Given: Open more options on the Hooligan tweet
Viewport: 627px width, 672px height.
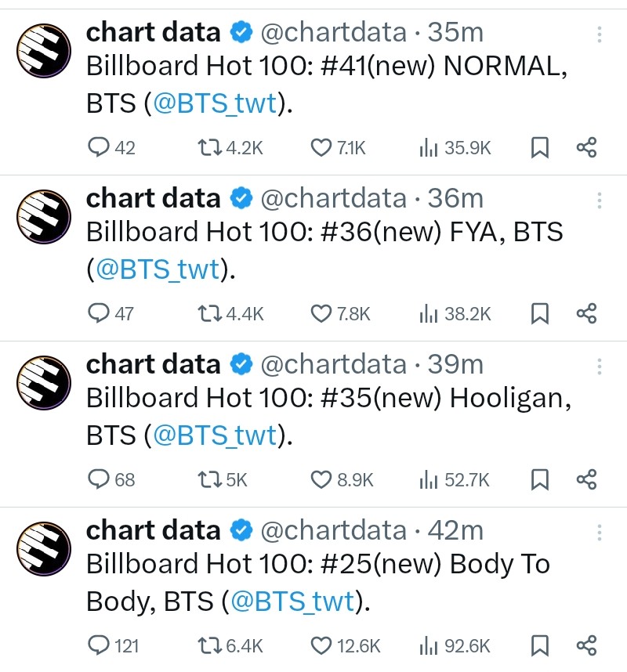Looking at the screenshot, I should pyautogui.click(x=600, y=367).
